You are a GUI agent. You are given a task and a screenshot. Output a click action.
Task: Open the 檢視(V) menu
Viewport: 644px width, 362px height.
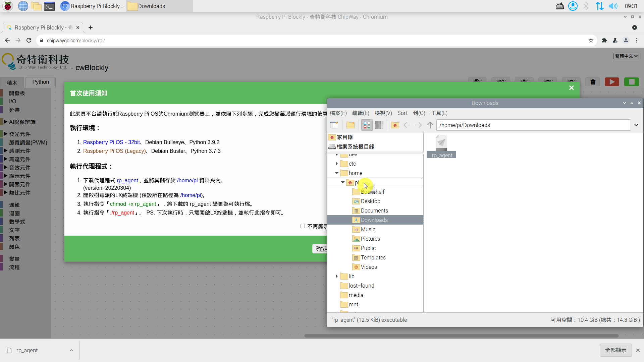point(383,113)
